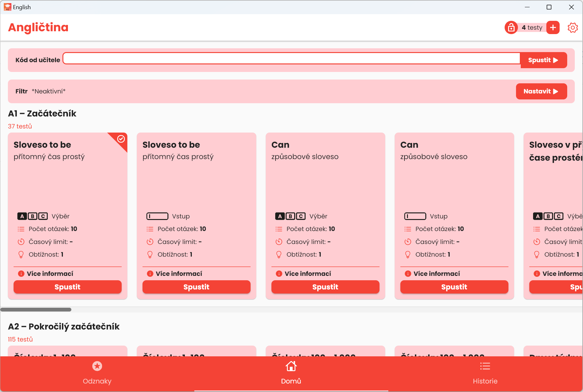Click "Sloveso to be" title on the completed card

[42, 145]
